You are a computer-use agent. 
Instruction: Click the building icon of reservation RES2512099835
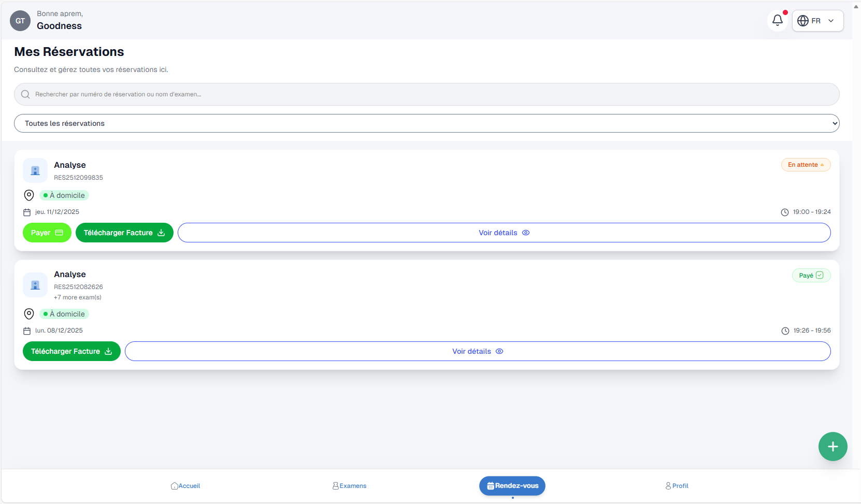tap(35, 170)
